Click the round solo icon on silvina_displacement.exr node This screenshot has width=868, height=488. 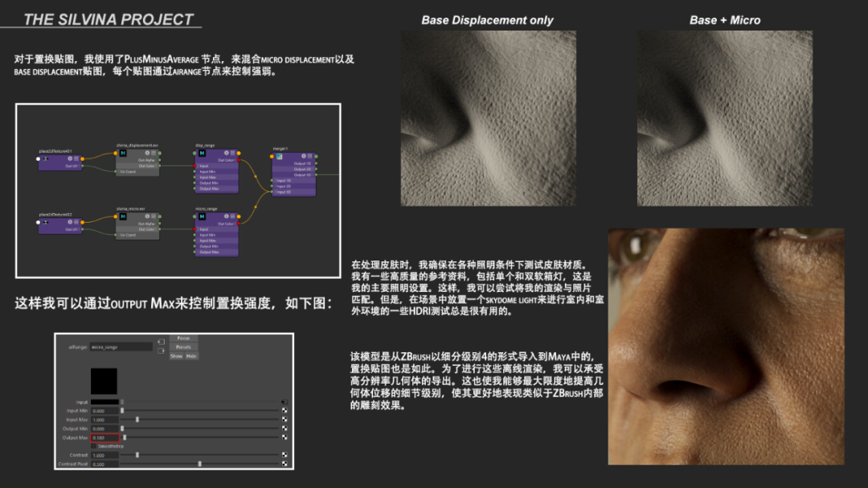(147, 153)
